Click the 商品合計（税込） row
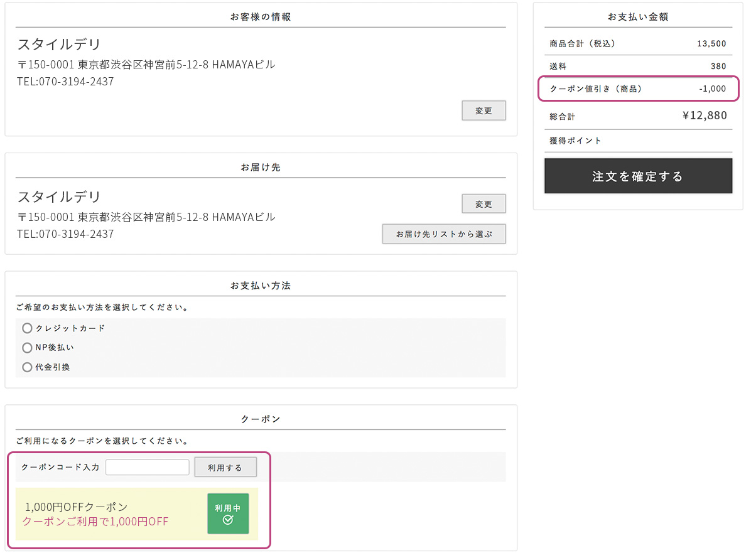Viewport: 756px width, 553px height. [x=637, y=44]
